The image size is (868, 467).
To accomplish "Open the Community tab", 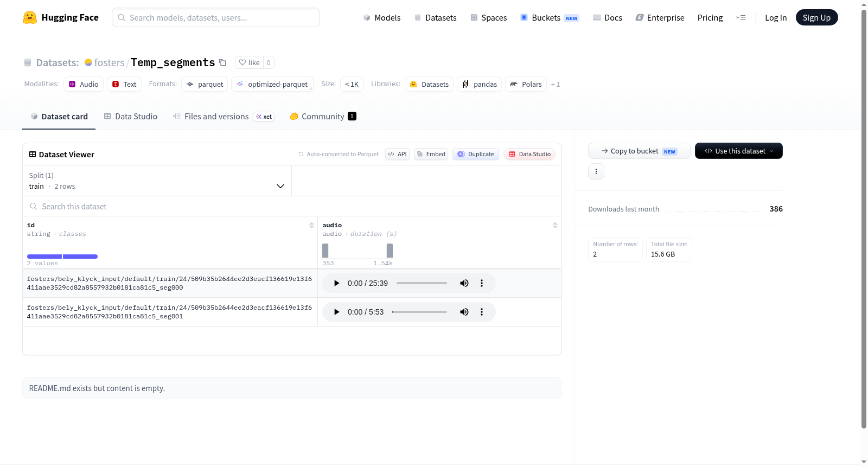I will [323, 117].
